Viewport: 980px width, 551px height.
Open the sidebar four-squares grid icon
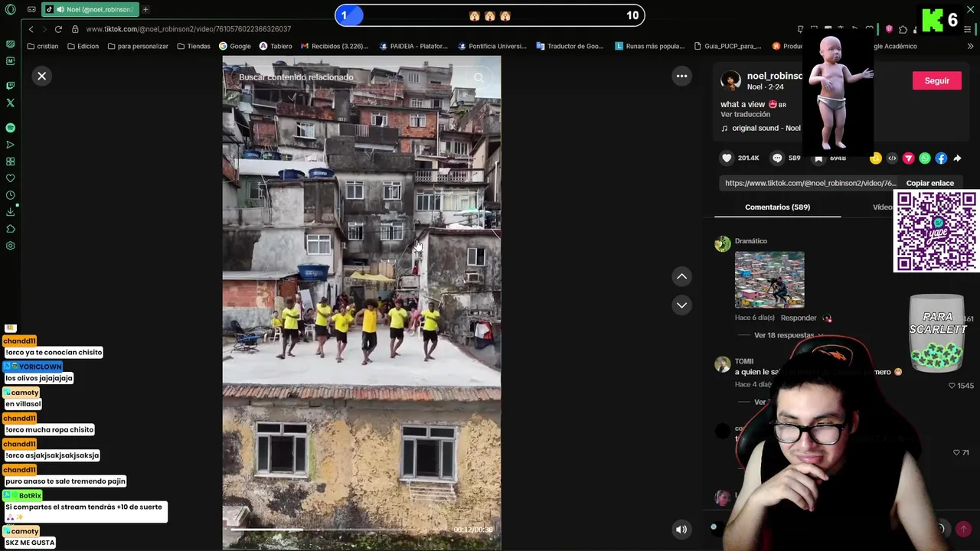click(11, 161)
